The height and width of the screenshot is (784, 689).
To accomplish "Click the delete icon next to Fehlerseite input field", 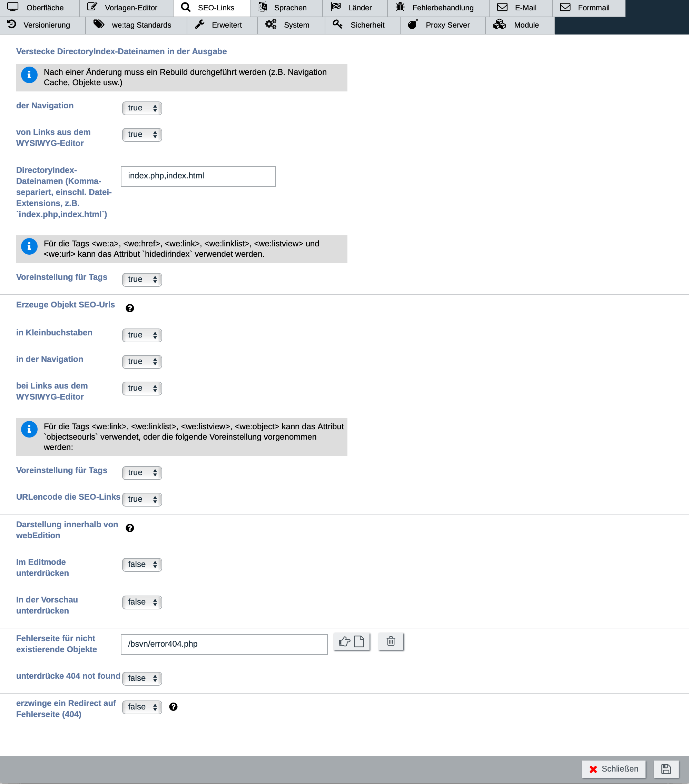I will coord(391,641).
